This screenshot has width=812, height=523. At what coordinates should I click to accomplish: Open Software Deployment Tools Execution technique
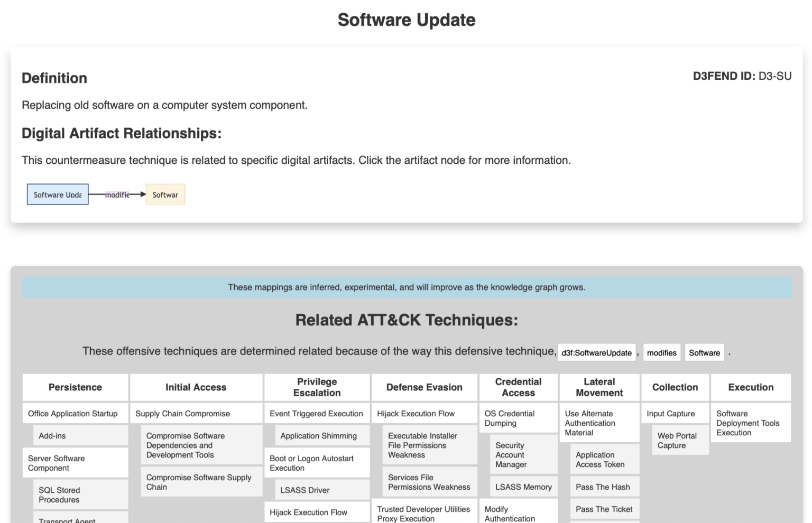pos(748,423)
